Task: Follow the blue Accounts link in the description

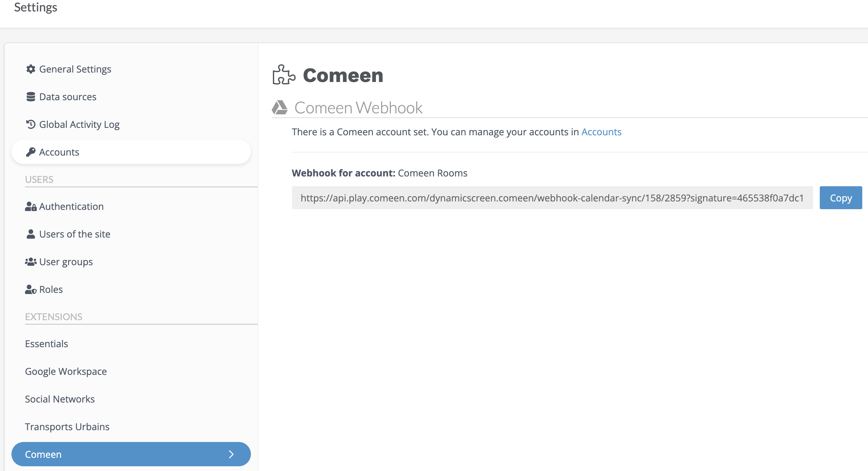Action: point(601,132)
